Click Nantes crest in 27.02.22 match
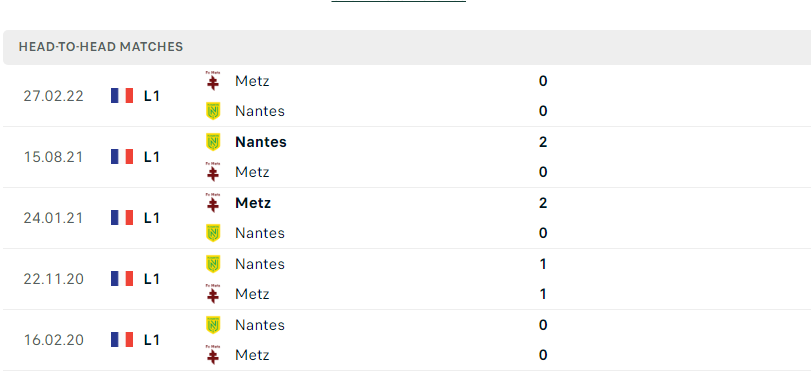Screen dimensions: 811x375 click(x=213, y=111)
